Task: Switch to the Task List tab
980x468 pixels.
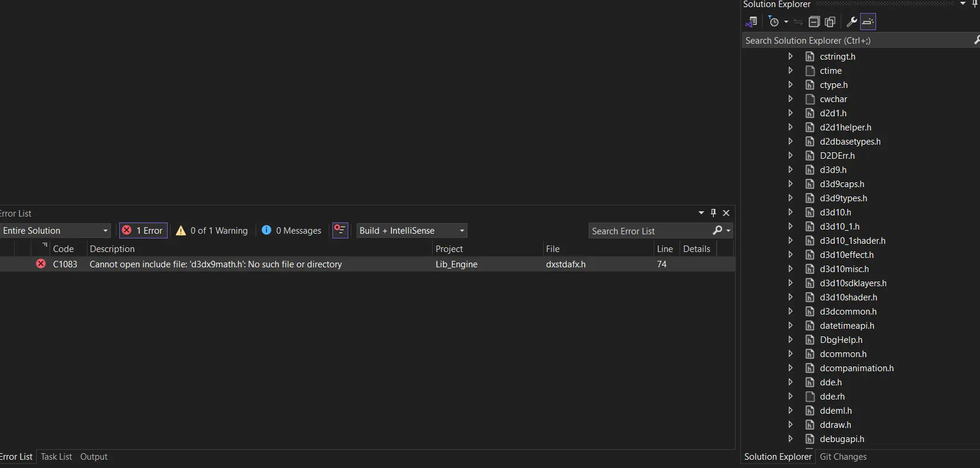Action: pyautogui.click(x=56, y=457)
